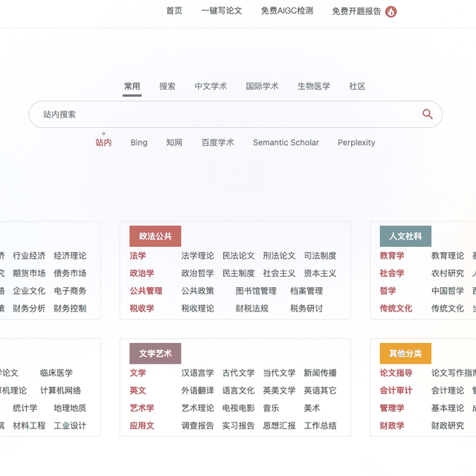Open the 图书馆管理 link

256,291
